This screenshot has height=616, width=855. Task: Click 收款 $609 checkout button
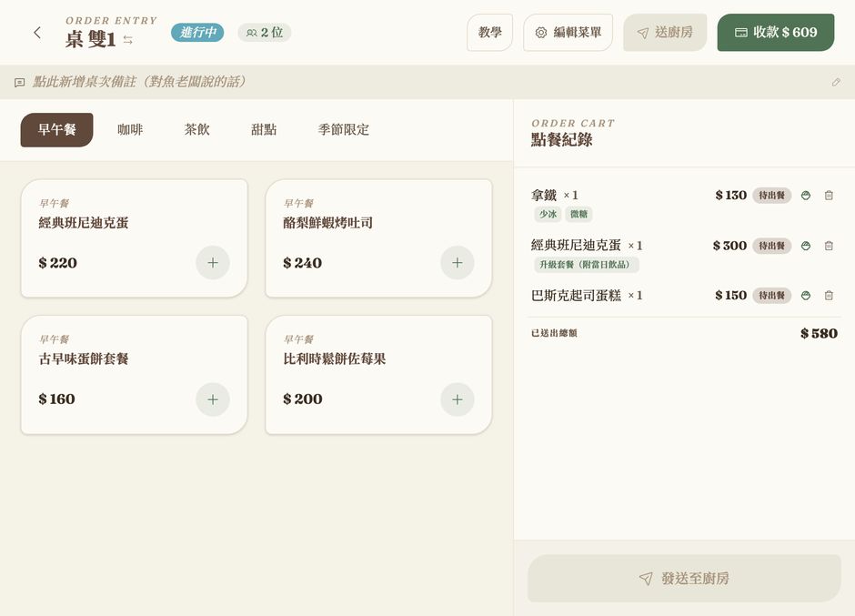(x=776, y=33)
